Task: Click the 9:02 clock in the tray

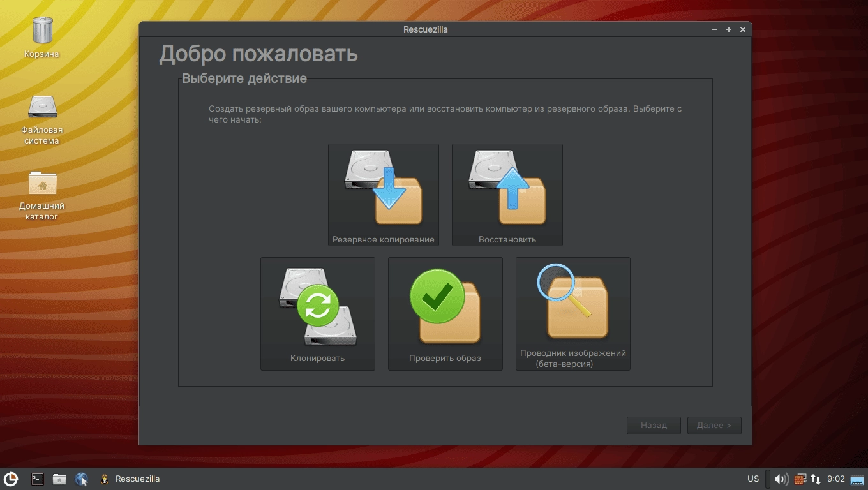Action: (x=836, y=479)
